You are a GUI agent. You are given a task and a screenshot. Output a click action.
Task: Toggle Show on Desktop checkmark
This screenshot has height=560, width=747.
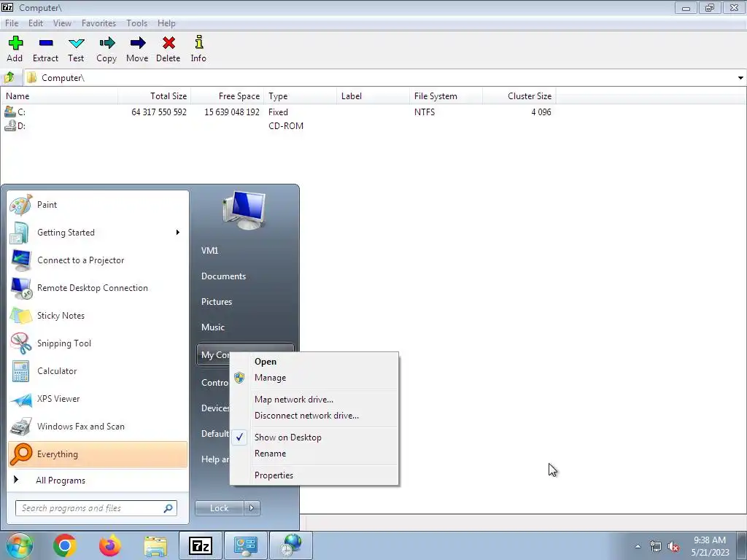(239, 437)
